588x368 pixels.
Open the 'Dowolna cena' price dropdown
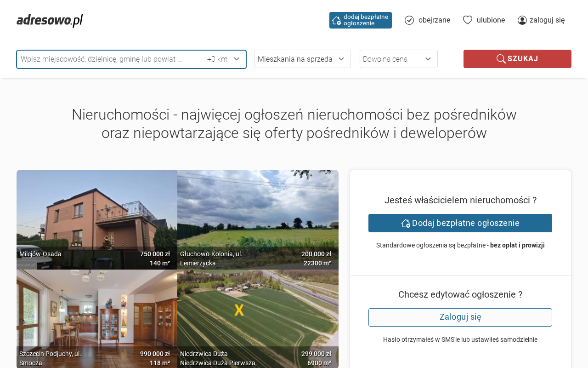(x=398, y=59)
